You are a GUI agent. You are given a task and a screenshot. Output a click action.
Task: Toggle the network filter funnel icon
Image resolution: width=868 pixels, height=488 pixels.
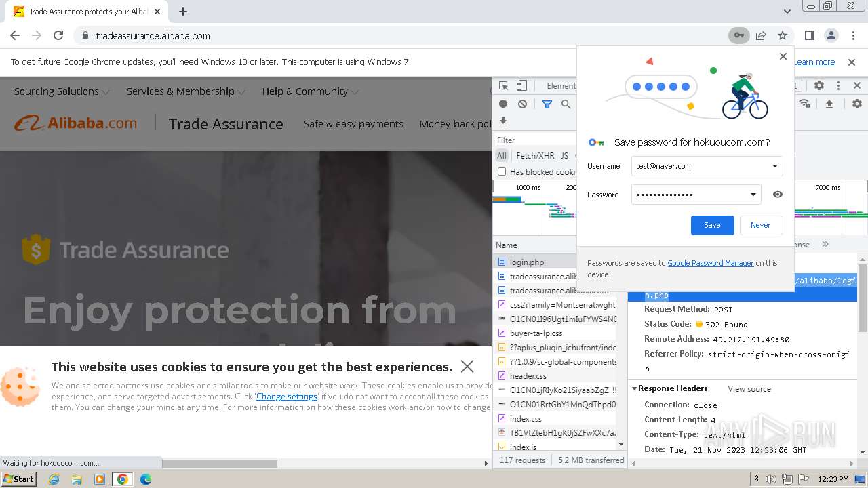coord(547,104)
